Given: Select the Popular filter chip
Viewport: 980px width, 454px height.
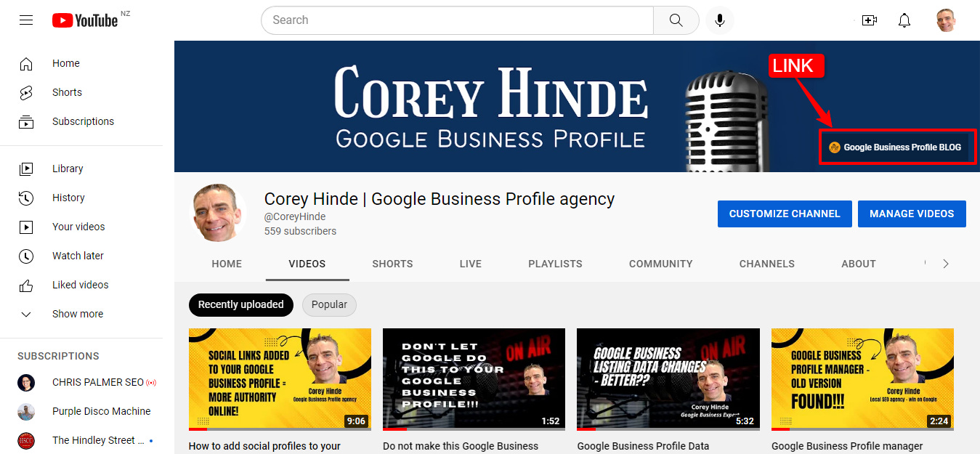Looking at the screenshot, I should click(329, 305).
